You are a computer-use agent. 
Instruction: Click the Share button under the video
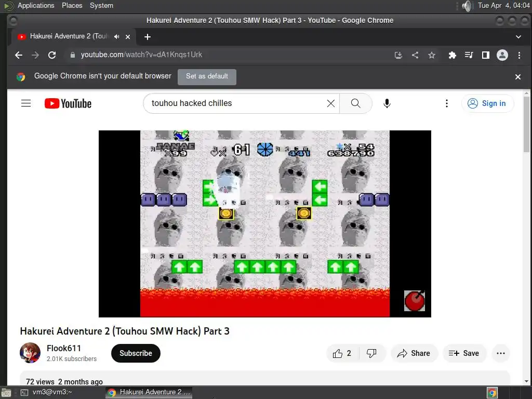414,353
